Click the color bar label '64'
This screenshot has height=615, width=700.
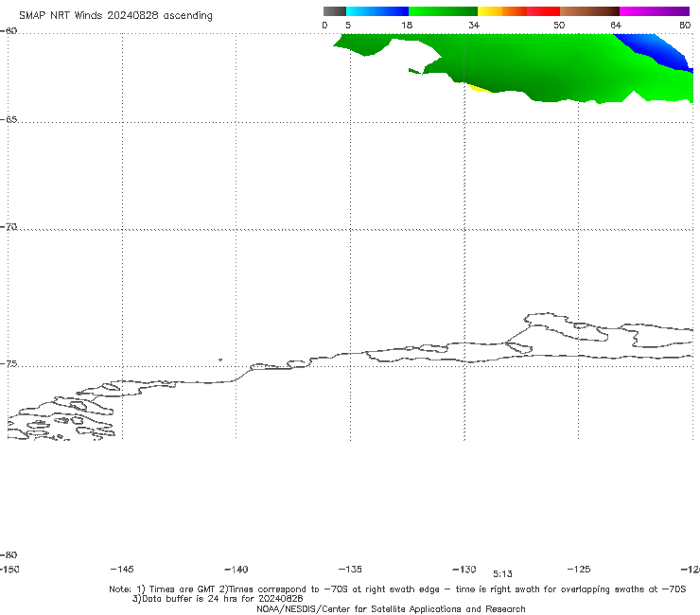pyautogui.click(x=616, y=25)
